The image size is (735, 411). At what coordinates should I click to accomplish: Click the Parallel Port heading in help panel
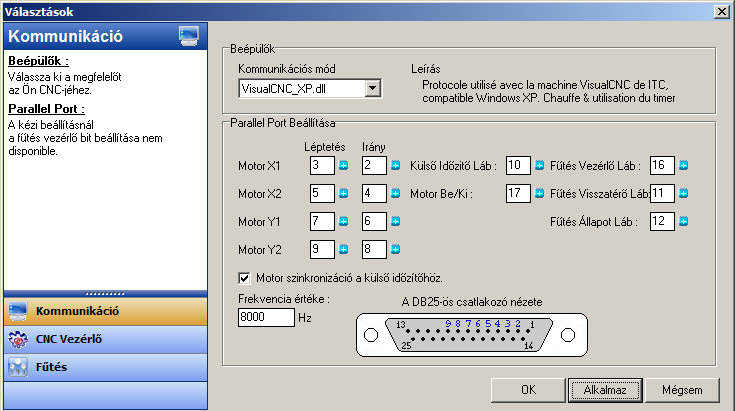46,109
